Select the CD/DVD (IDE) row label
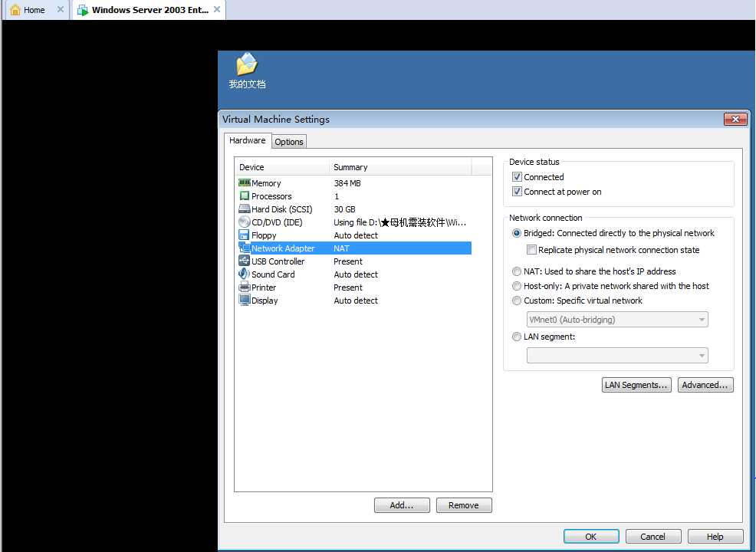Viewport: 756px width, 552px height. click(277, 222)
